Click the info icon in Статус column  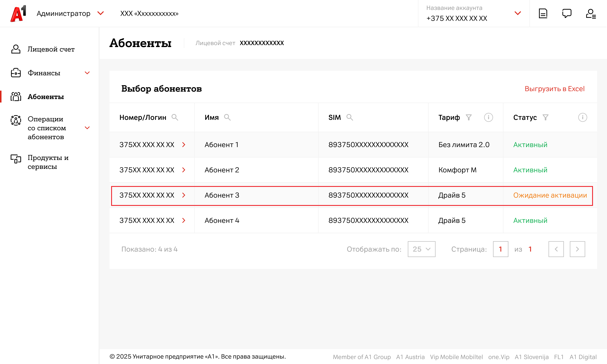point(582,118)
